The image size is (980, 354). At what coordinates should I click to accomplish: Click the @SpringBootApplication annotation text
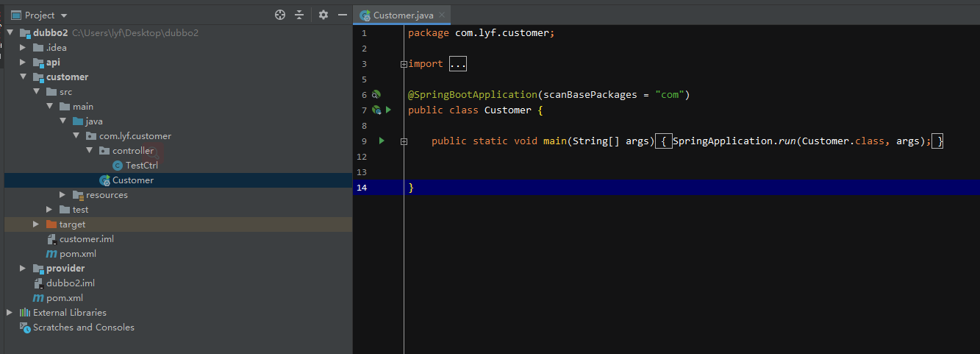coord(473,95)
